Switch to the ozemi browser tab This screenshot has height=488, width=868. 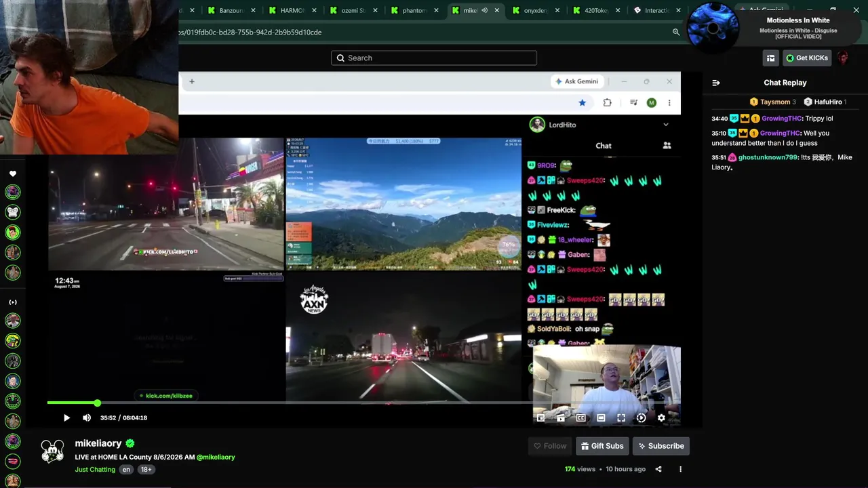353,10
